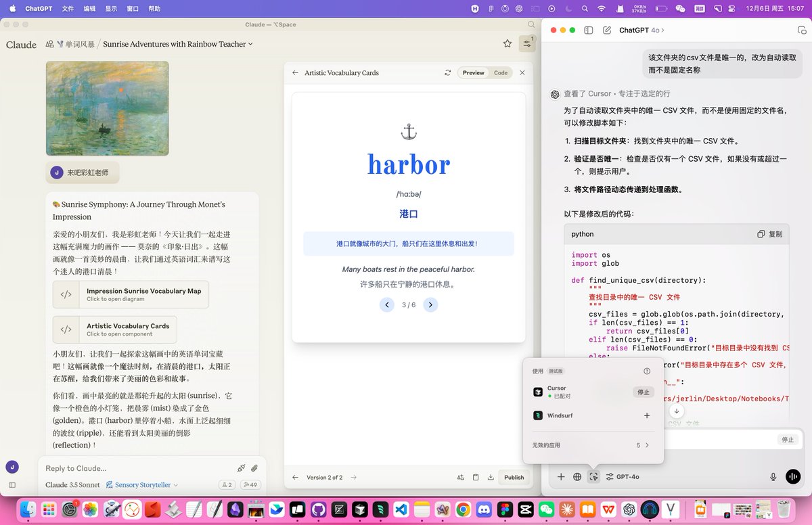The width and height of the screenshot is (812, 525).
Task: Start a new ChatGPT chat
Action: (607, 30)
